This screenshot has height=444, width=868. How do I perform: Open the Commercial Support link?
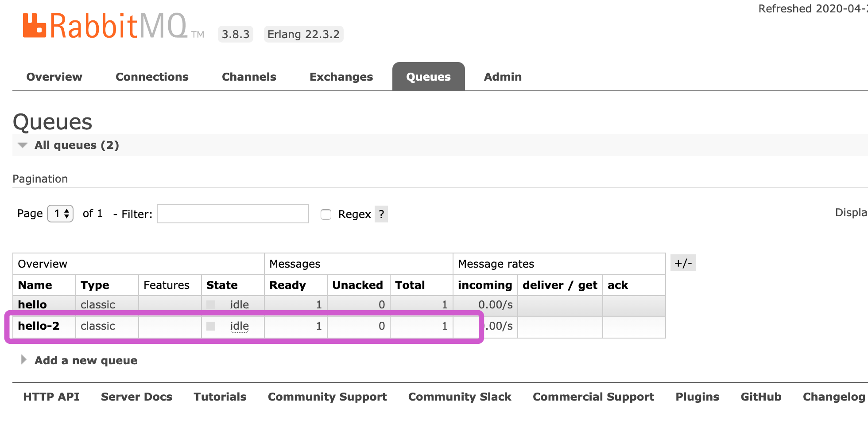pos(593,397)
